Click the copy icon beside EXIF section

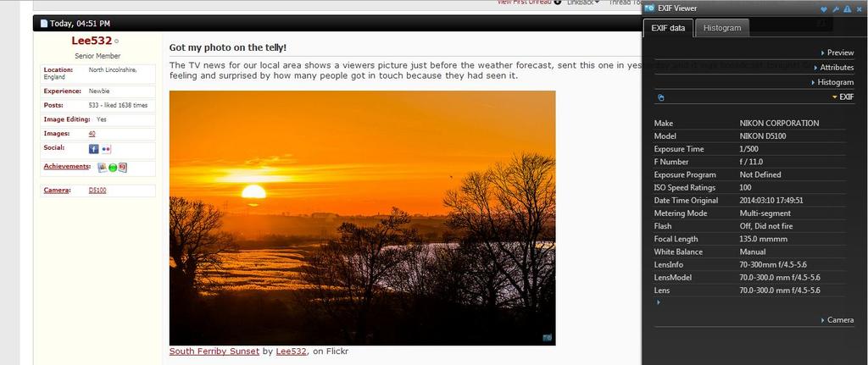click(660, 98)
